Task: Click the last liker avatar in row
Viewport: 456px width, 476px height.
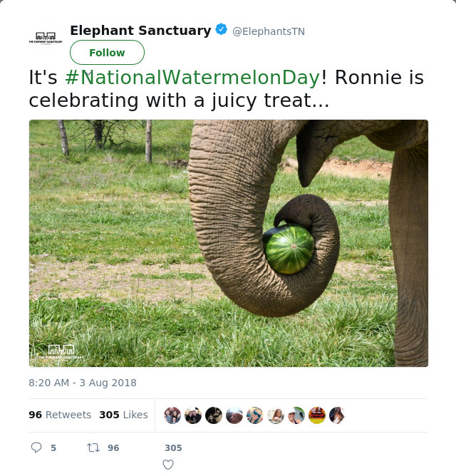Action: (x=338, y=415)
